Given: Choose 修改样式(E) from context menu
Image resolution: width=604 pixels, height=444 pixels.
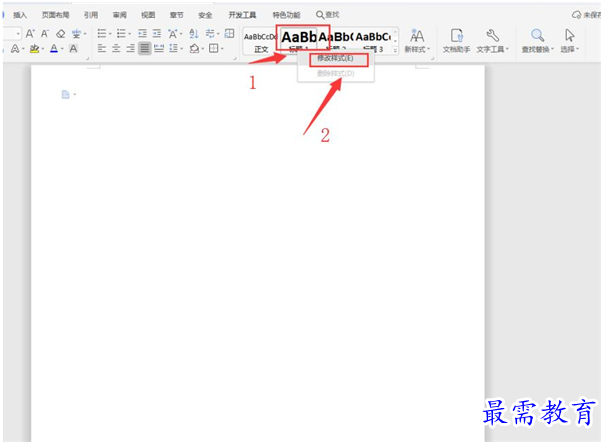Looking at the screenshot, I should point(335,59).
